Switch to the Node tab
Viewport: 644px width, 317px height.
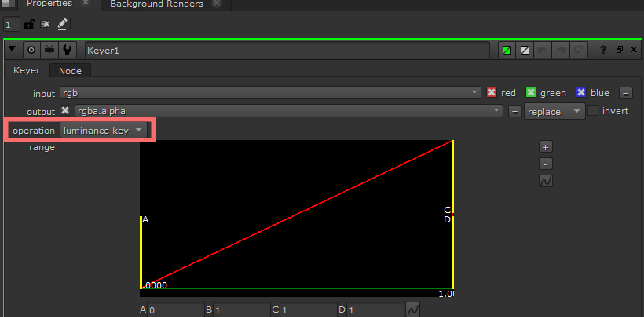point(70,71)
